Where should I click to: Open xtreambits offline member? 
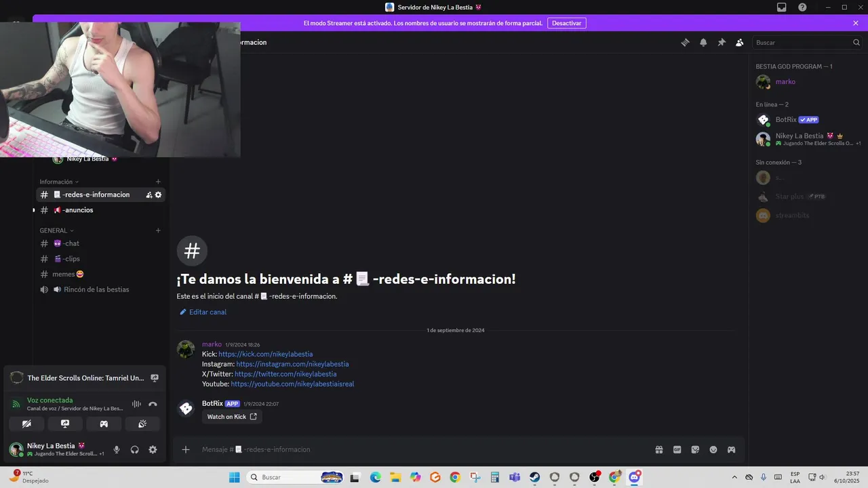coord(808,216)
